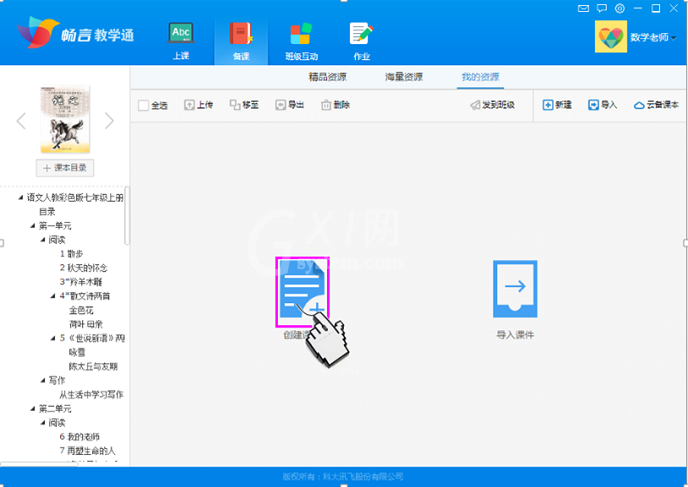Image resolution: width=688 pixels, height=487 pixels.
Task: Select lesson 1 散步
Action: (x=72, y=254)
